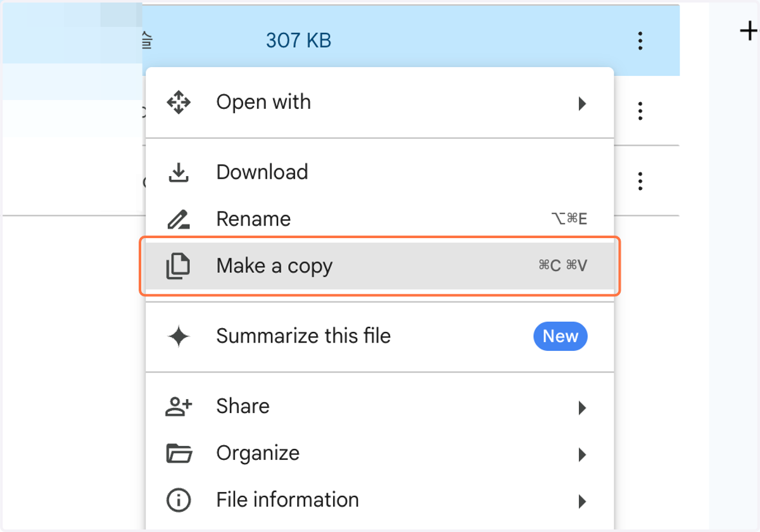Select Organize in the context menu
760x532 pixels.
pyautogui.click(x=379, y=453)
